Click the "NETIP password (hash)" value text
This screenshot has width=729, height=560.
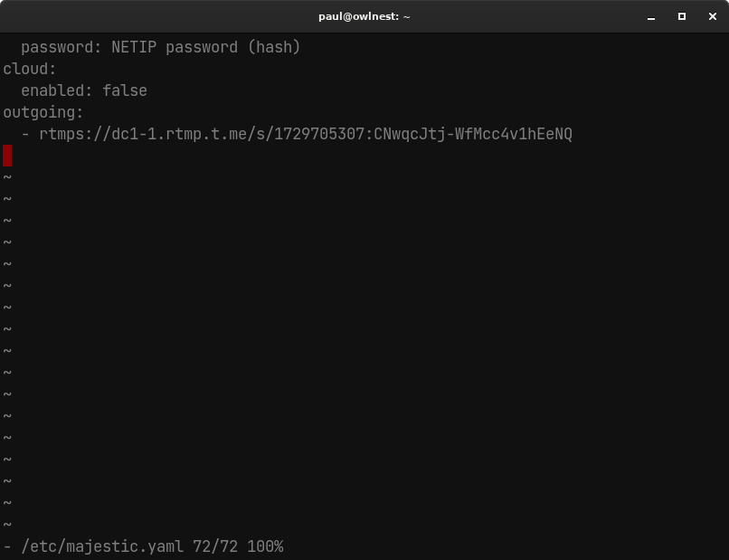(205, 47)
